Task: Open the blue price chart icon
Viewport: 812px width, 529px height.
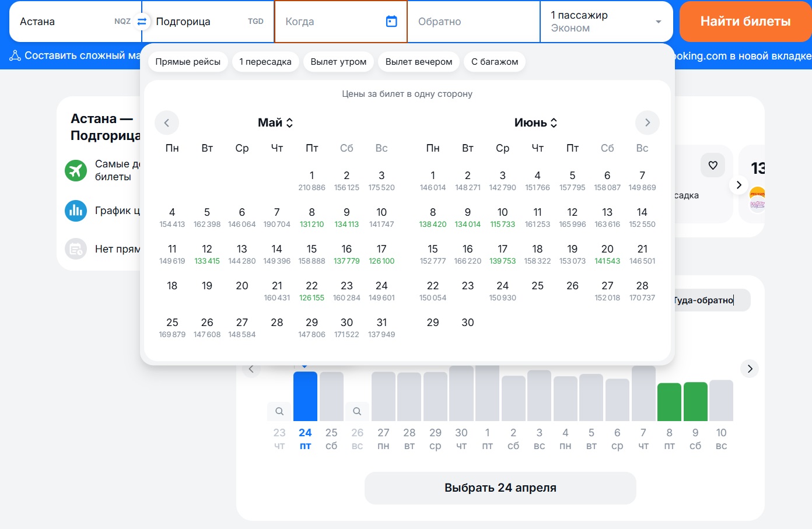Action: pos(76,211)
